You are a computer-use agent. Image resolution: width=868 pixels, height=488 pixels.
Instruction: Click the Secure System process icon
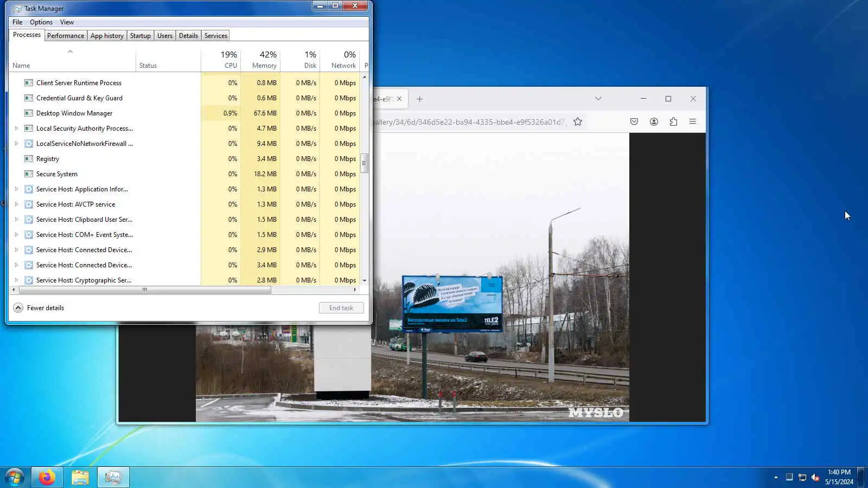click(29, 174)
